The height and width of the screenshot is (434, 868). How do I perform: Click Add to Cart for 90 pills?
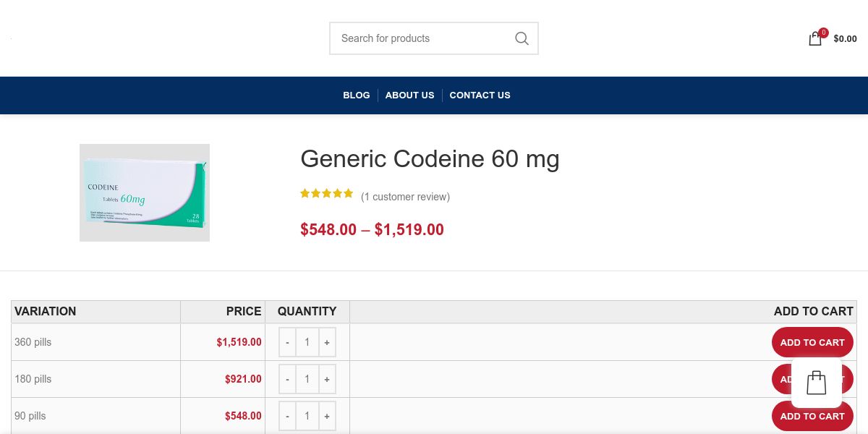coord(812,416)
